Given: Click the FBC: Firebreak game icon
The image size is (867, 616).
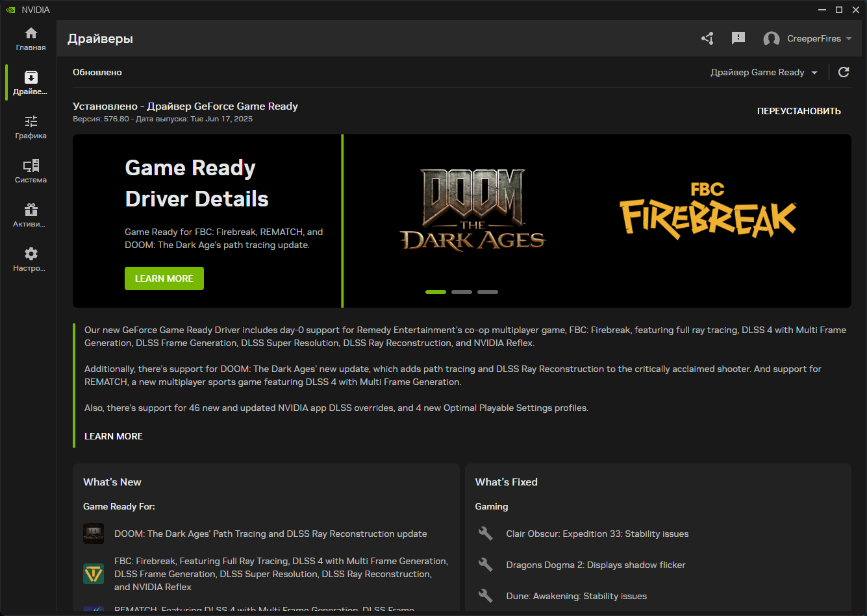Looking at the screenshot, I should tap(94, 574).
